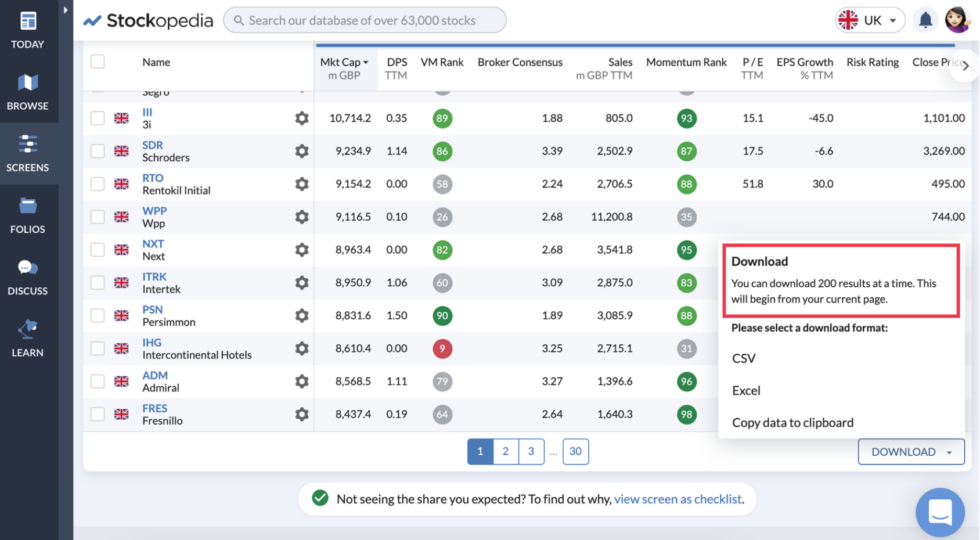This screenshot has height=540, width=980.
Task: Open the Today sidebar section
Action: 27,30
